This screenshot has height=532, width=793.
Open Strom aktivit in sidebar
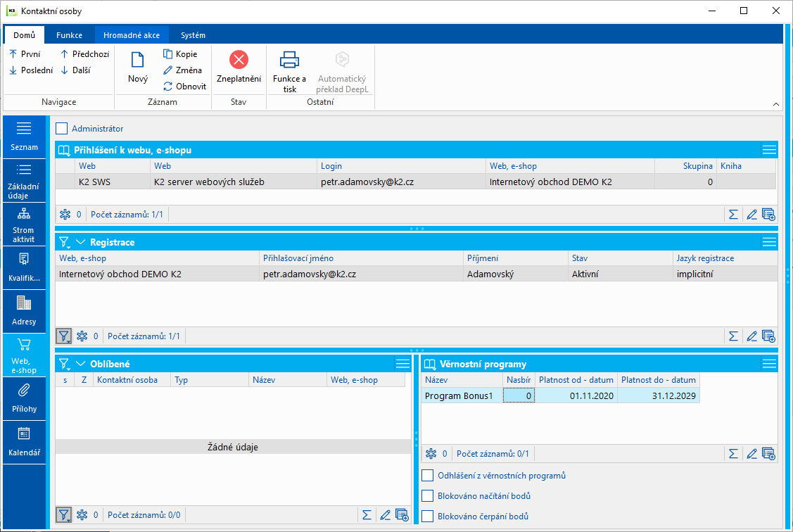coord(24,224)
